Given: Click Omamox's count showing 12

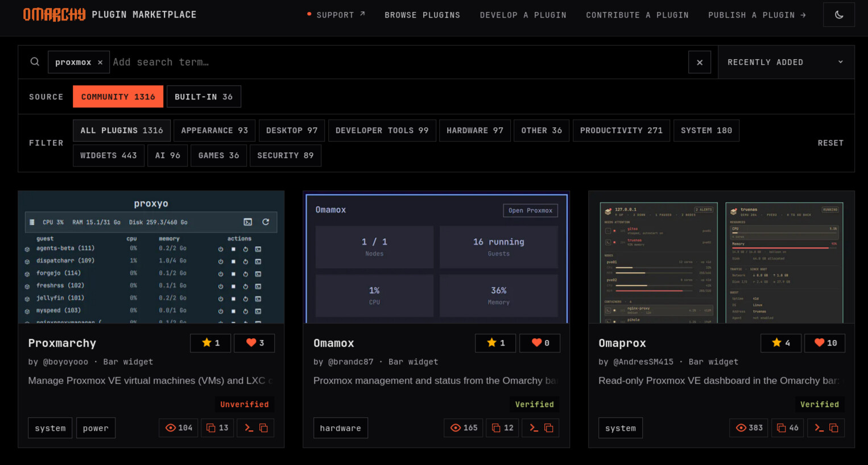Looking at the screenshot, I should click(502, 427).
